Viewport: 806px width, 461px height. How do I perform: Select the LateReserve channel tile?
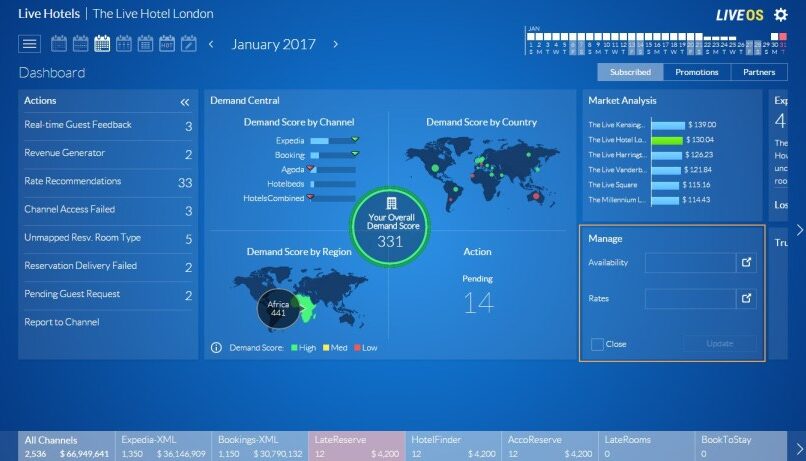click(x=357, y=446)
